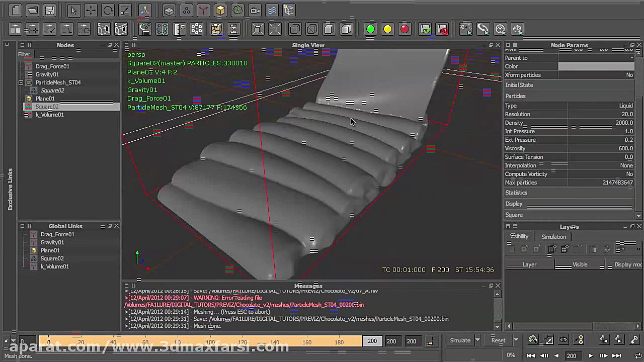Toggle visibility with the eye icon near playback controls
644x362 pixels.
click(x=563, y=339)
